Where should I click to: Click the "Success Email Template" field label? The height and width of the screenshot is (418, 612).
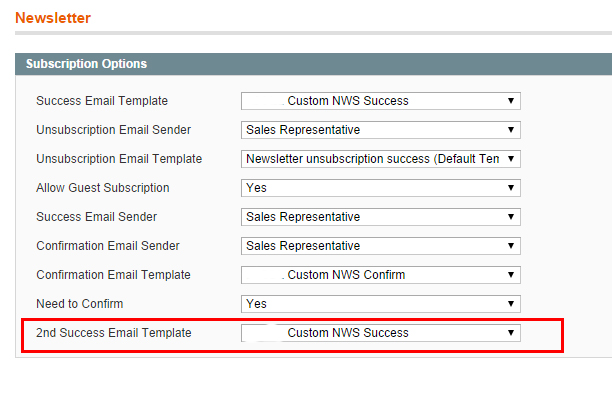click(x=102, y=101)
